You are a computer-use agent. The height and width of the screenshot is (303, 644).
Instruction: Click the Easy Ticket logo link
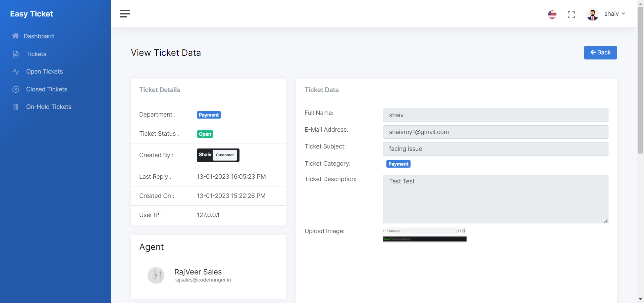[x=32, y=14]
